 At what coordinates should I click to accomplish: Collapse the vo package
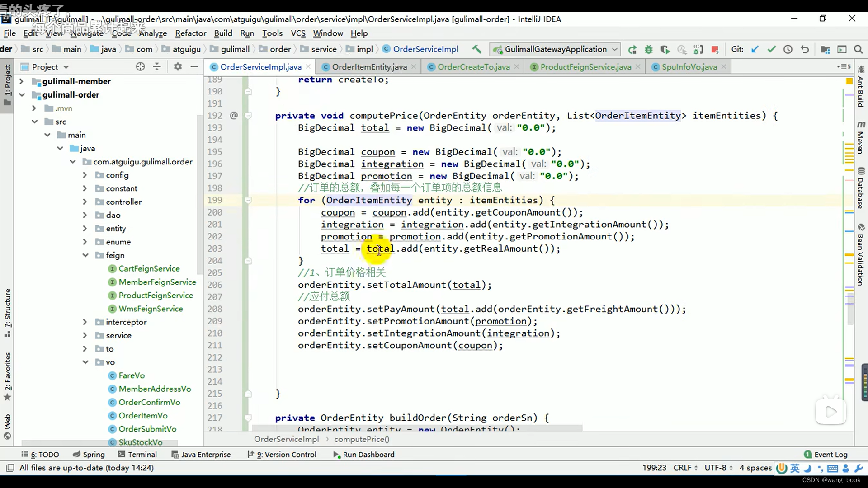85,362
